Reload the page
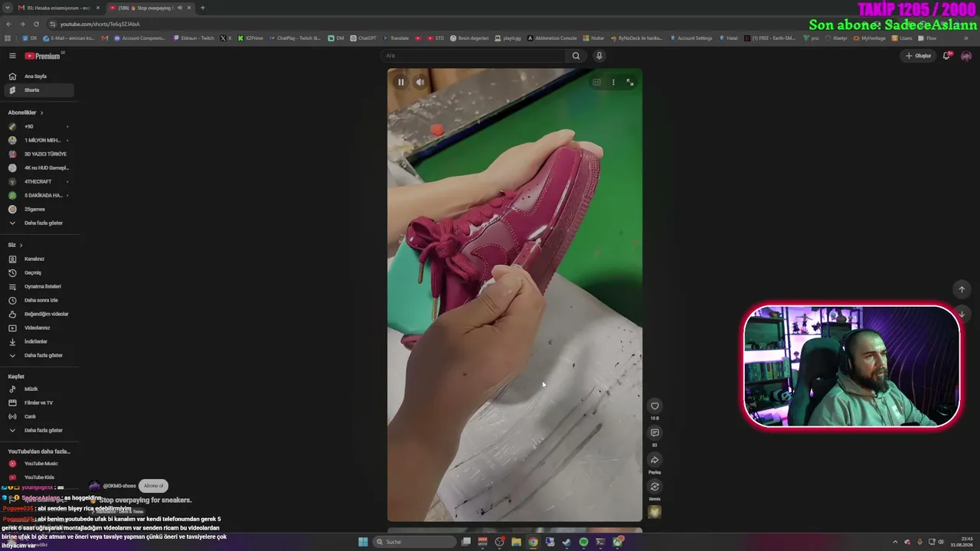The image size is (980, 551). [36, 24]
